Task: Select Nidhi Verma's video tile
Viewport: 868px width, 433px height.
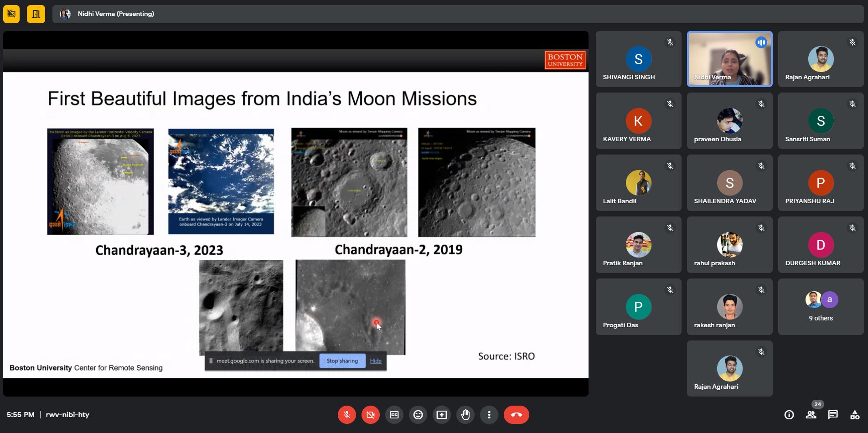Action: click(729, 59)
